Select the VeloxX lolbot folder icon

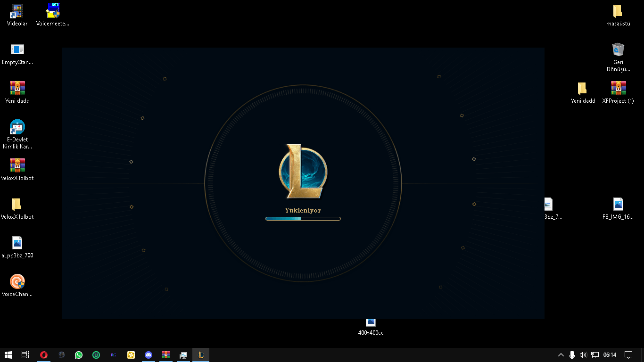[x=17, y=208]
